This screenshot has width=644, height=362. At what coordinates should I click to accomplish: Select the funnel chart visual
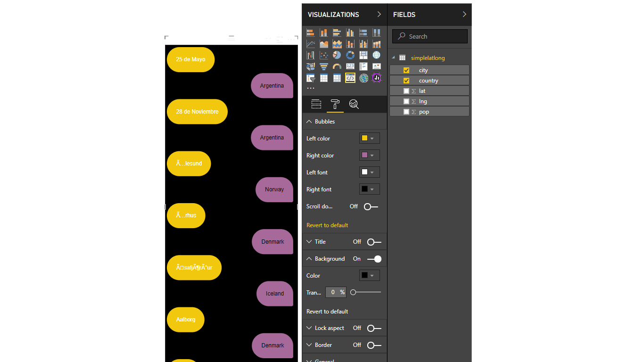point(324,66)
